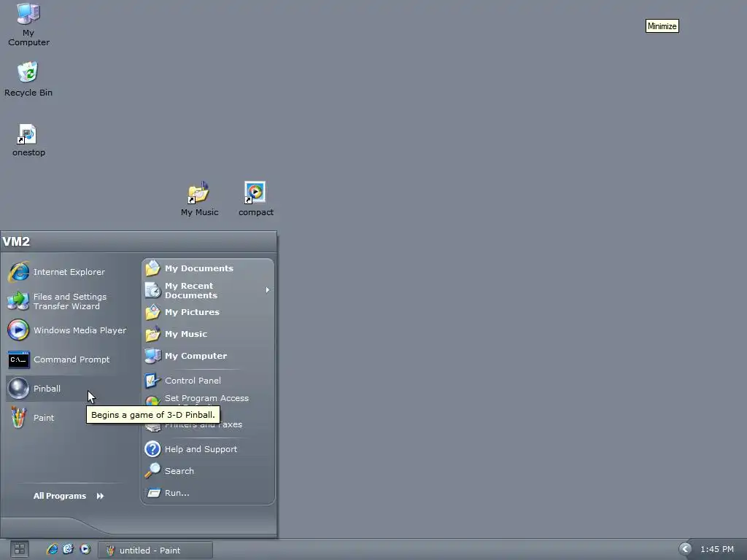Click the My Recent Documents clock icon
The image size is (747, 560).
(x=152, y=290)
